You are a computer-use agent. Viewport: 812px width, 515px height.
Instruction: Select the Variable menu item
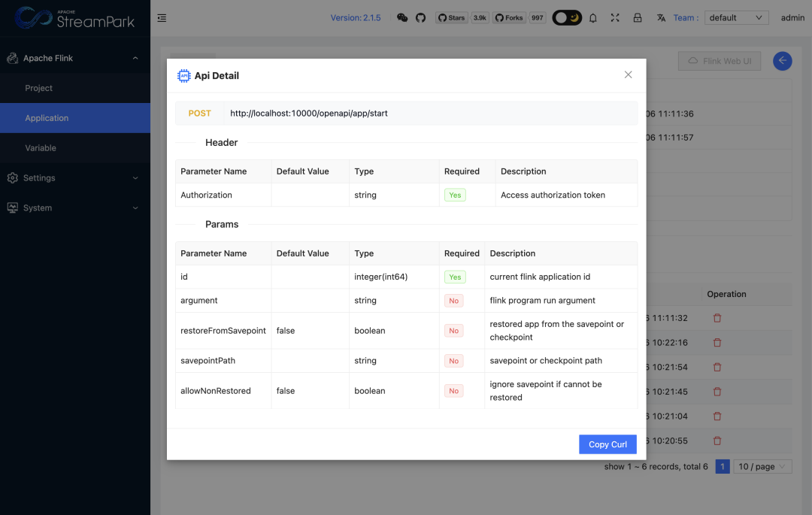(41, 148)
